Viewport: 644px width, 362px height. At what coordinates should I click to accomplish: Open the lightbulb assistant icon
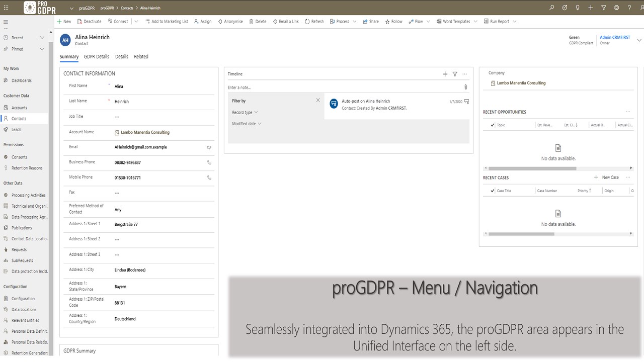pos(578,8)
